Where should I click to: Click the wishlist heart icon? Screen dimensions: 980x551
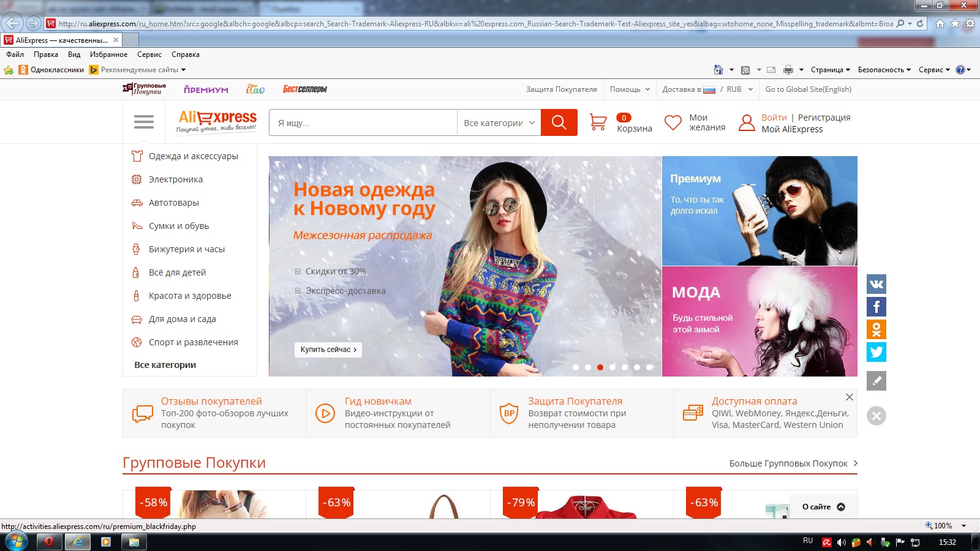(673, 122)
